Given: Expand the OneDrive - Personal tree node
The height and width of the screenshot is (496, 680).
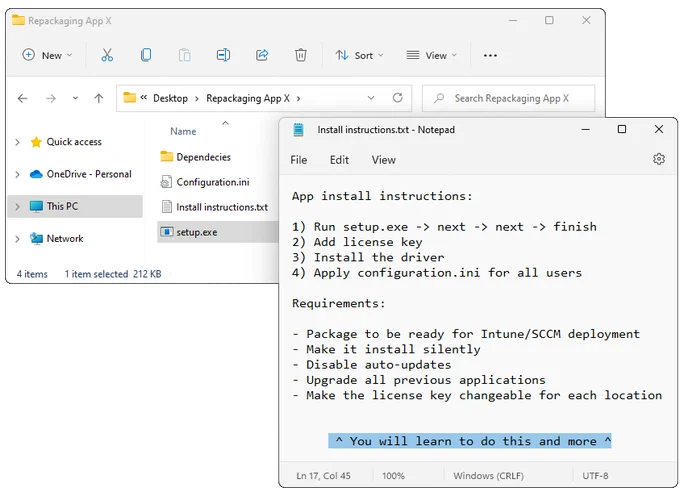Looking at the screenshot, I should (17, 174).
